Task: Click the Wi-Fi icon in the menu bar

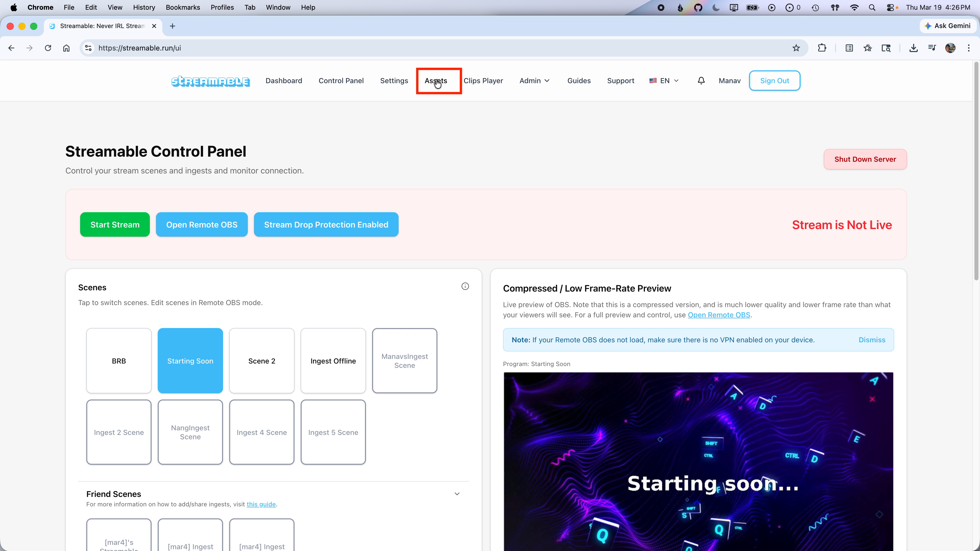Action: click(x=854, y=7)
